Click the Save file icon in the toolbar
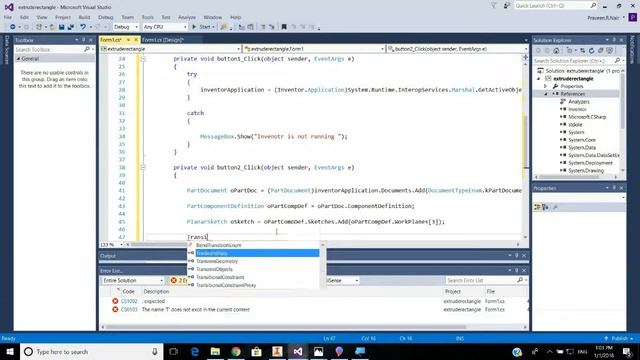Screen dimensions: 640x360 click(61, 27)
